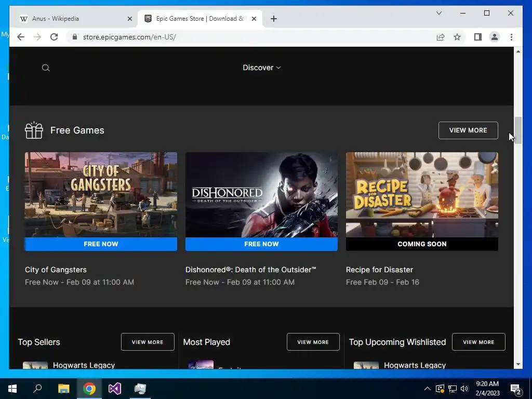Click the 'Top Upcoming Wishlisted' heading
The image size is (532, 399).
[397, 342]
